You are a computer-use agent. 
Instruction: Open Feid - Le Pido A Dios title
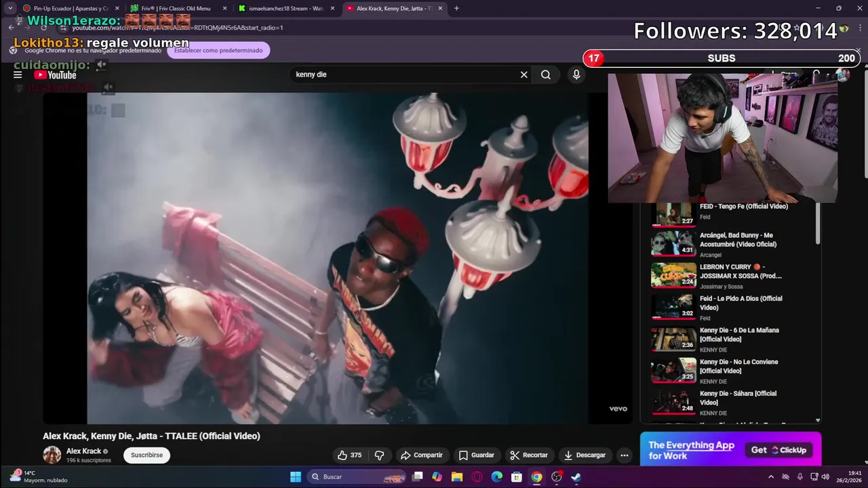741,303
